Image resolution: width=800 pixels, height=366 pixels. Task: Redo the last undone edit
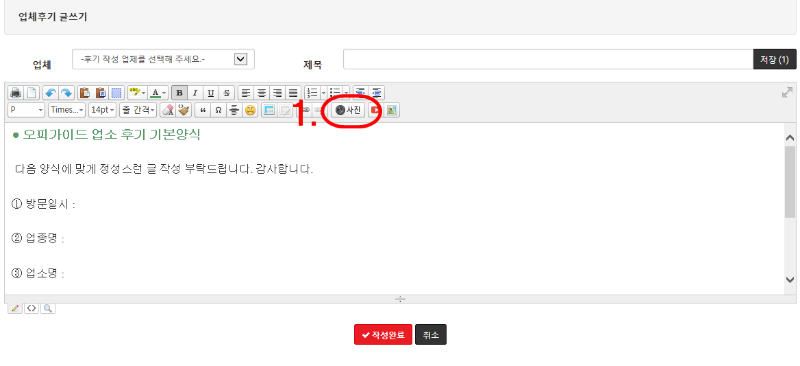[x=66, y=93]
